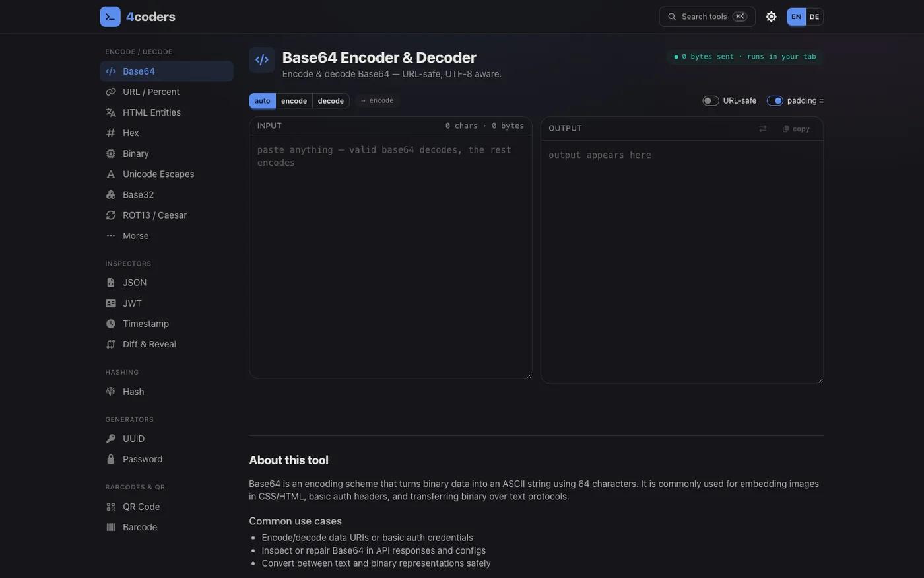Click into the INPUT text area
The image size is (924, 578).
click(x=391, y=256)
